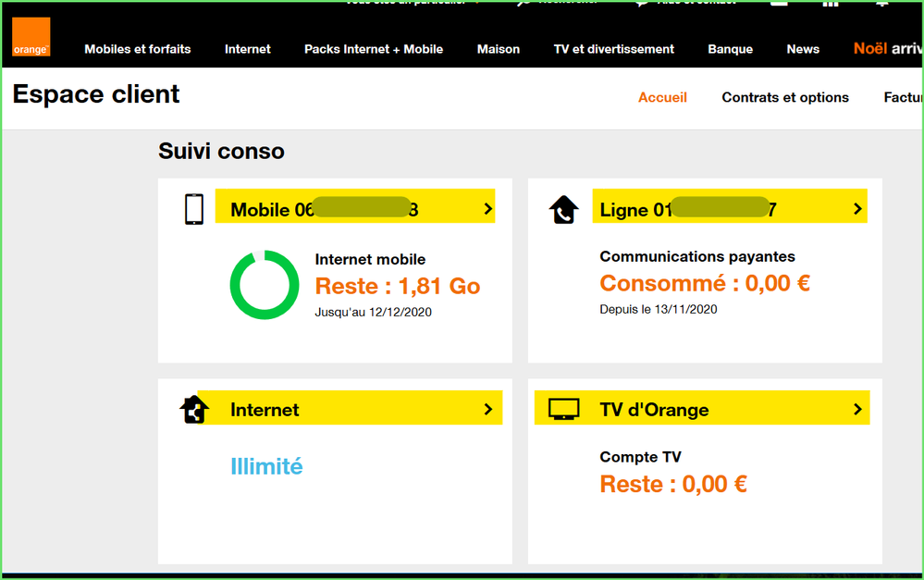Click the green data usage ring
The height and width of the screenshot is (580, 924).
pyautogui.click(x=265, y=285)
